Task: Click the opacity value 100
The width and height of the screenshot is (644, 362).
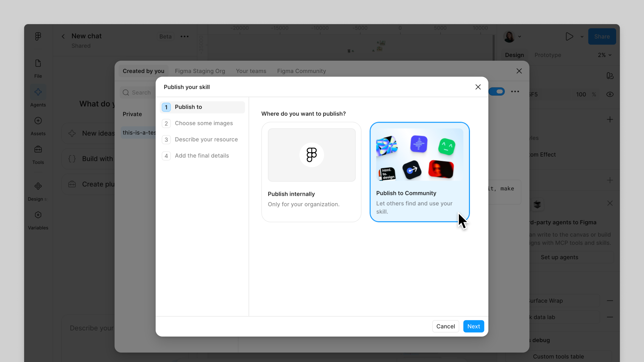Action: pos(581,95)
